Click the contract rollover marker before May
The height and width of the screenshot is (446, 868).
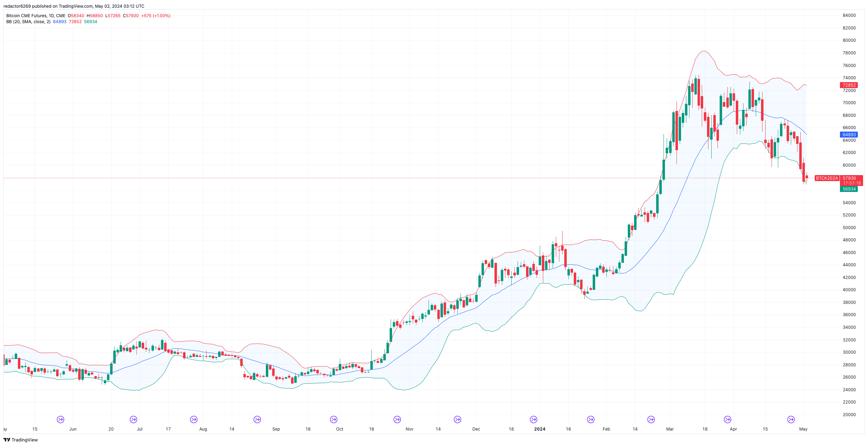coord(791,419)
